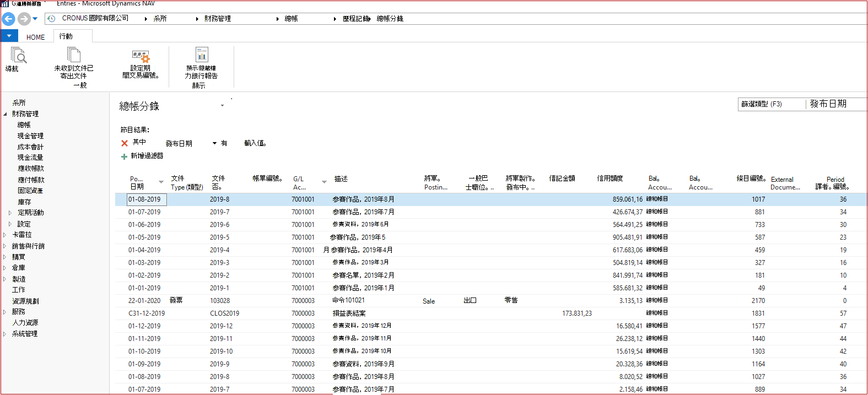Click the forward navigation arrow
868x395 pixels.
click(x=24, y=19)
